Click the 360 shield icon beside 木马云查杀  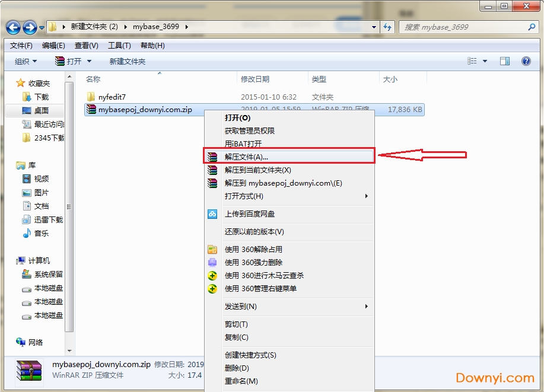(212, 275)
